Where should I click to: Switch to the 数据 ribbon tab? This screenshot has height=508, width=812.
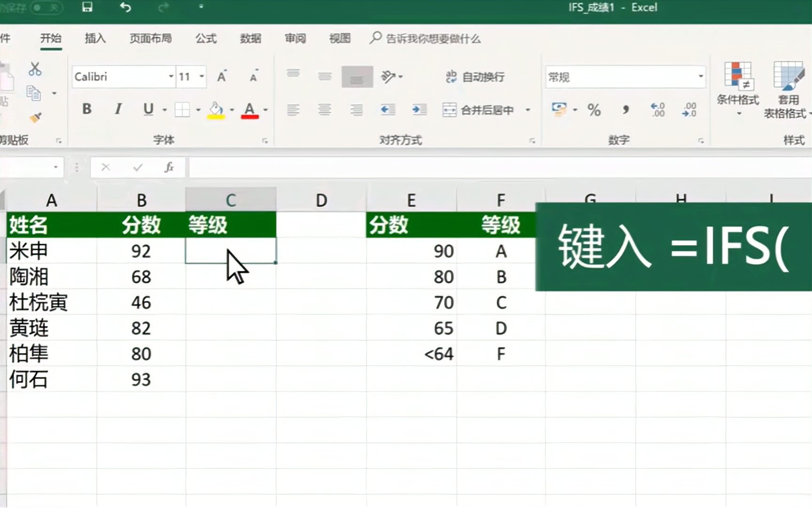(251, 39)
